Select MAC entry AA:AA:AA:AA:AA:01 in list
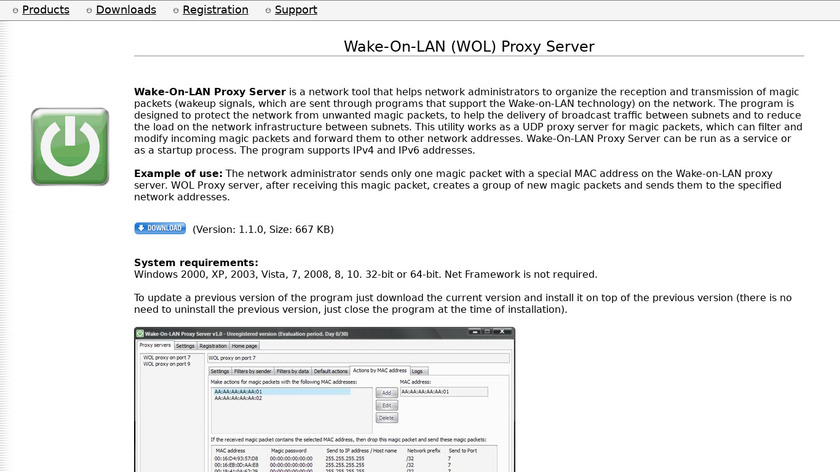Image resolution: width=840 pixels, height=472 pixels. point(282,392)
